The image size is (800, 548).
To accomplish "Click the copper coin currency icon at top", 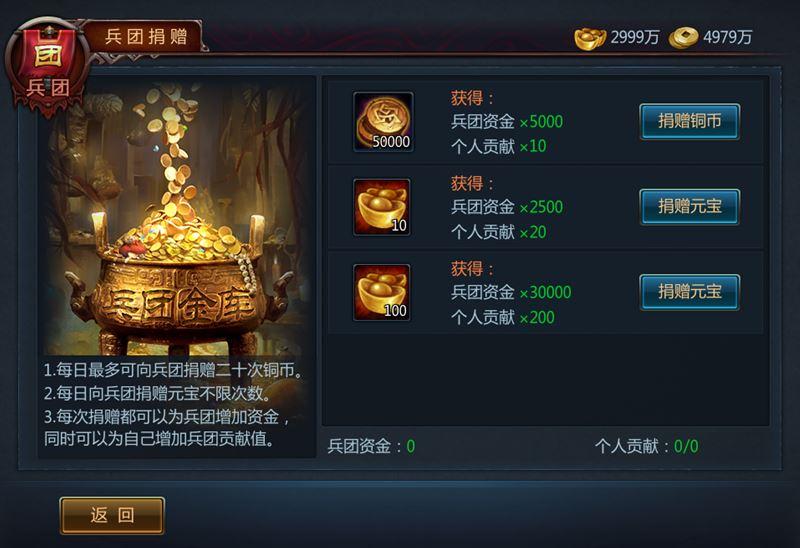I will pyautogui.click(x=684, y=38).
